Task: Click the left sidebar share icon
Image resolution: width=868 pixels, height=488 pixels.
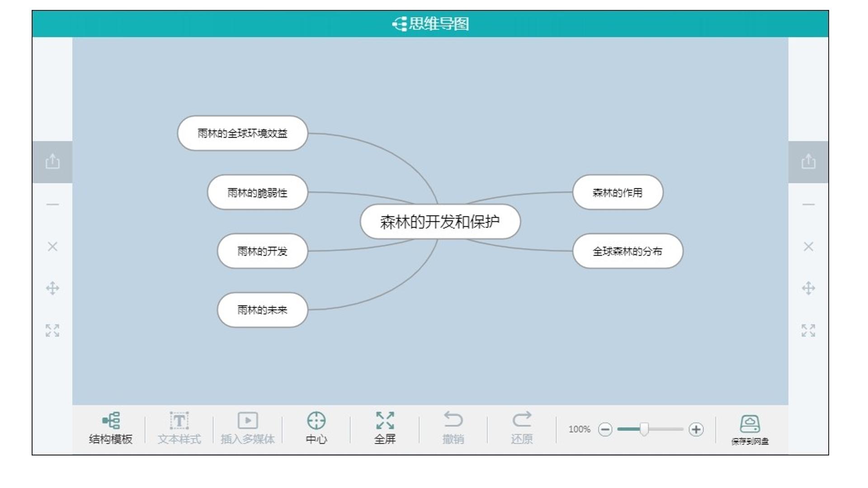Action: pos(52,161)
